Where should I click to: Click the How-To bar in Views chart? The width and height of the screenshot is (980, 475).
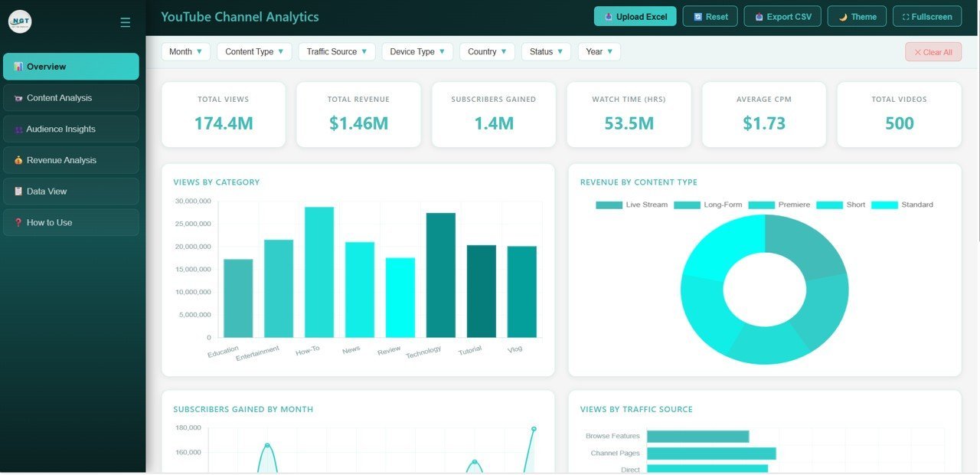[x=319, y=272]
